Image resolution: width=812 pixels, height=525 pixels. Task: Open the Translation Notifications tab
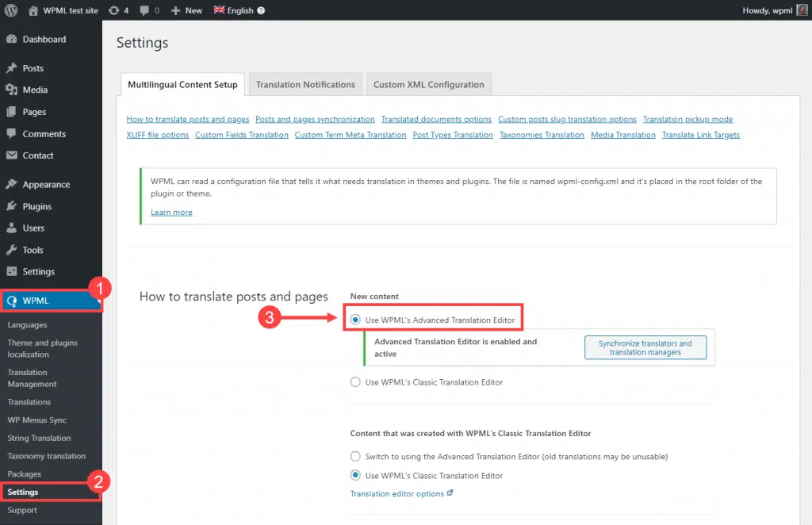point(305,84)
